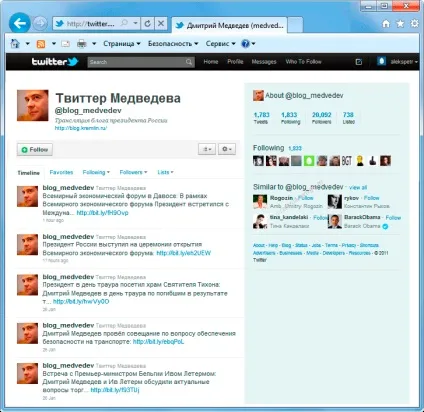Open link bit.ly/eh2UEW in second tweet
Screen dimensions: 424x412
183,253
